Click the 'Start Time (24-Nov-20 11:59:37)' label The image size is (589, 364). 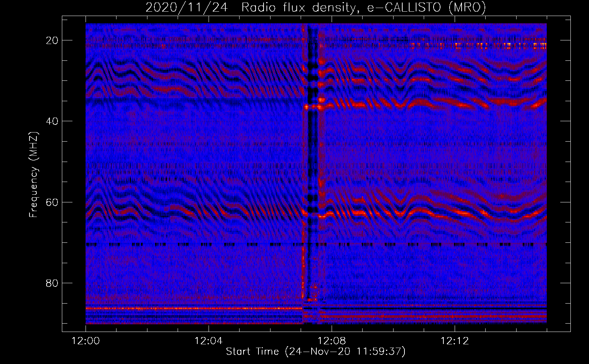[x=316, y=352]
